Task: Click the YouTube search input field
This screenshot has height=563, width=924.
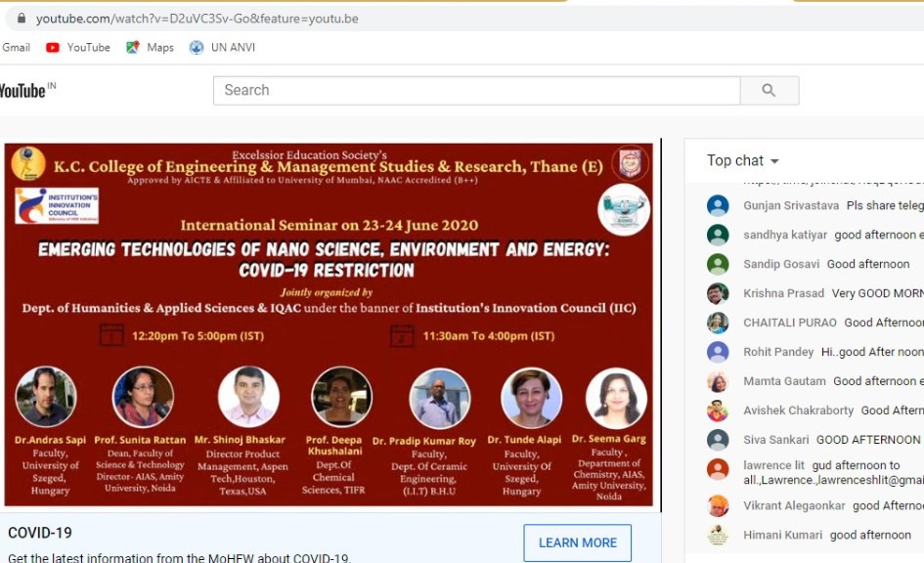Action: click(x=476, y=90)
